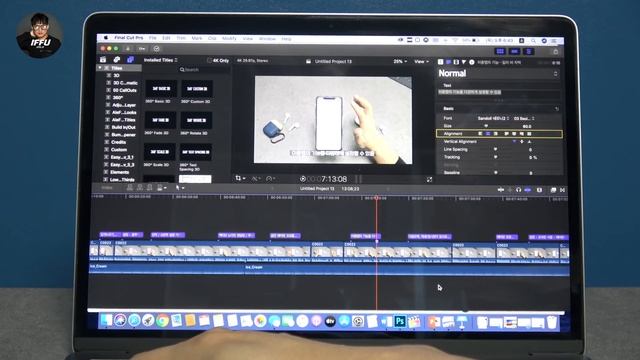
Task: Open the 25% zoom dropdown
Action: coord(400,61)
